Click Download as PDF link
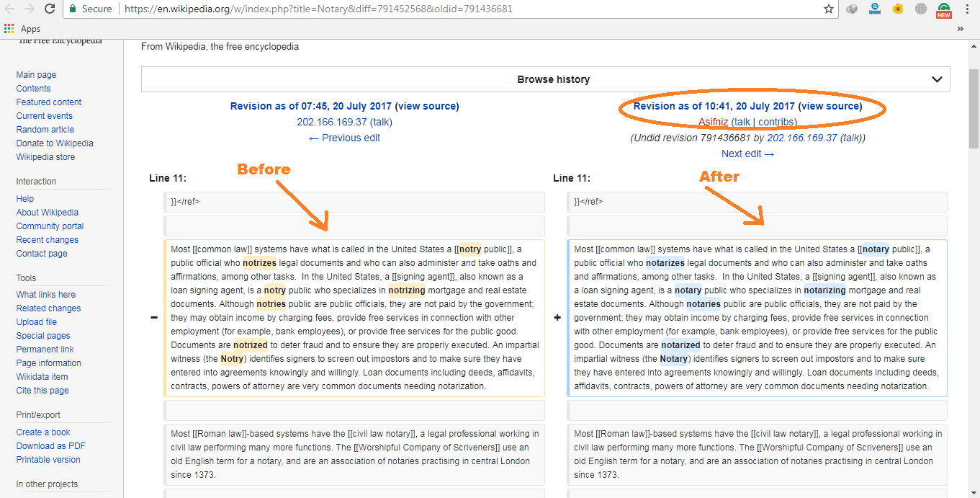Image resolution: width=980 pixels, height=498 pixels. tap(50, 446)
